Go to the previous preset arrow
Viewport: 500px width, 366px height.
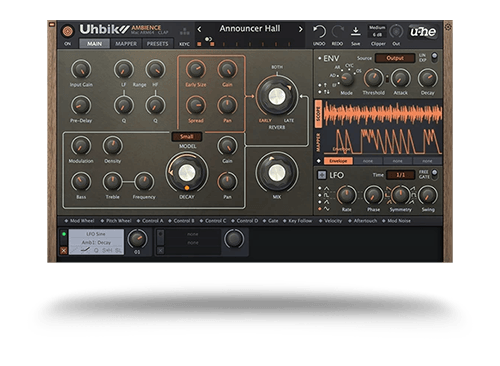pyautogui.click(x=199, y=30)
